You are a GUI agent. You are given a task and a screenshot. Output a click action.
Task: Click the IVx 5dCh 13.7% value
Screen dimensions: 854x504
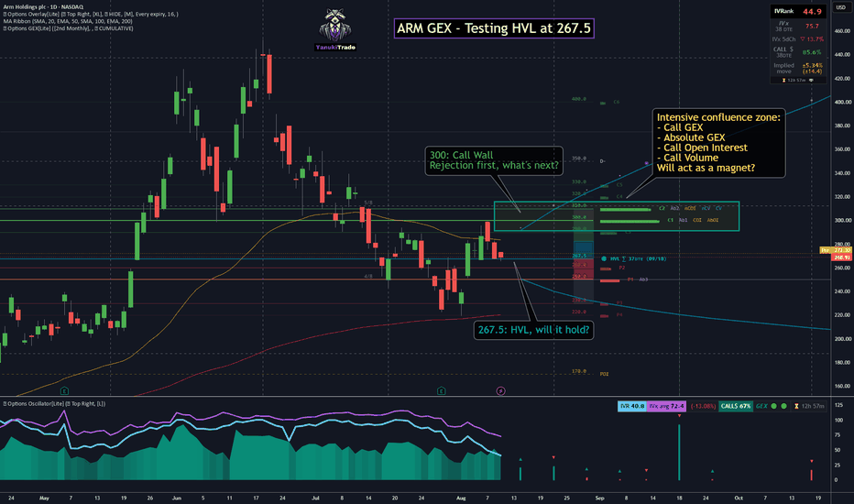click(x=812, y=39)
